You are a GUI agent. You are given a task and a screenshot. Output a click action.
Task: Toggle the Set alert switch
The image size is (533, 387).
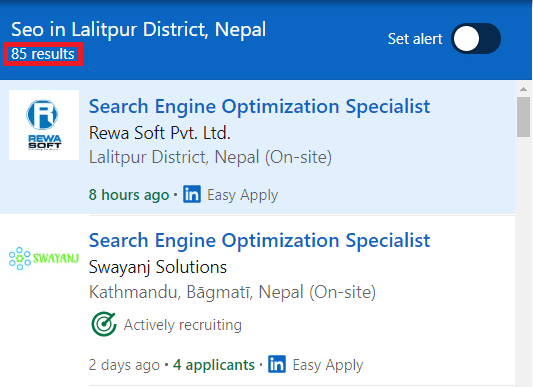point(476,38)
